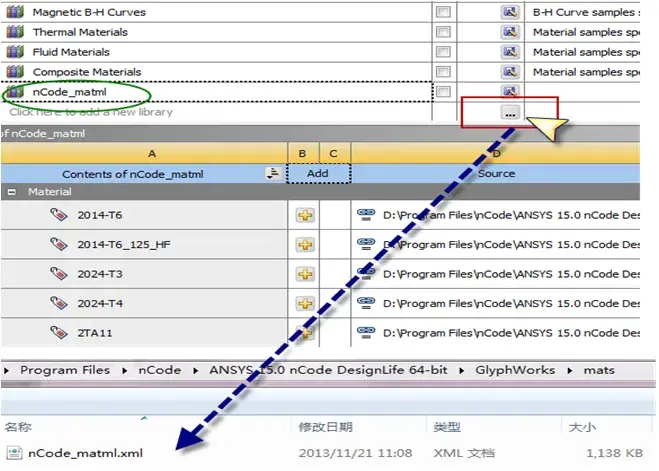Viewport: 659px width, 471px height.
Task: Click the Magnetic B-H Curves library book icon
Action: click(15, 12)
